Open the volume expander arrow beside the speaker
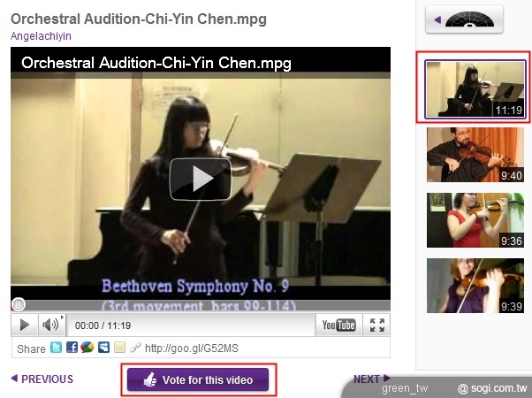Image resolution: width=532 pixels, height=398 pixels. coord(62,318)
